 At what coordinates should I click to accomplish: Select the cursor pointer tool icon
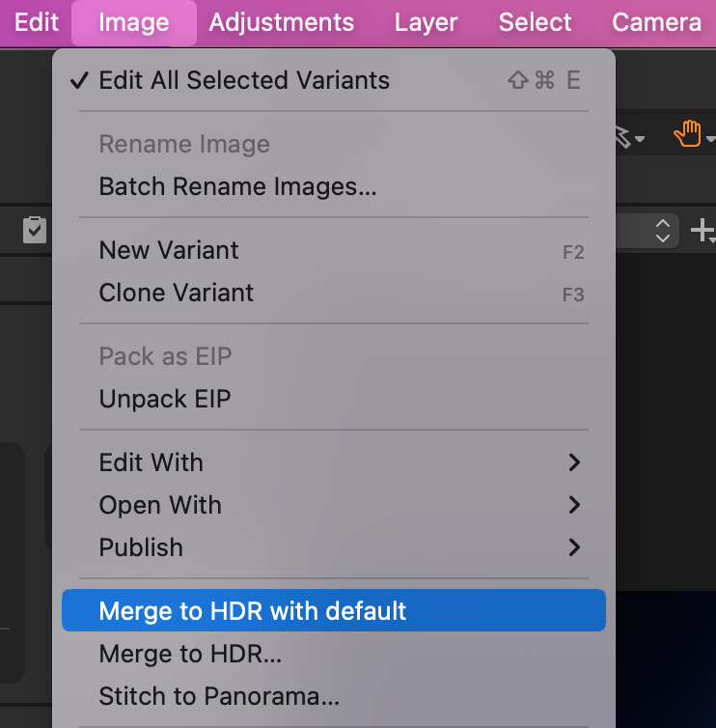pyautogui.click(x=623, y=137)
